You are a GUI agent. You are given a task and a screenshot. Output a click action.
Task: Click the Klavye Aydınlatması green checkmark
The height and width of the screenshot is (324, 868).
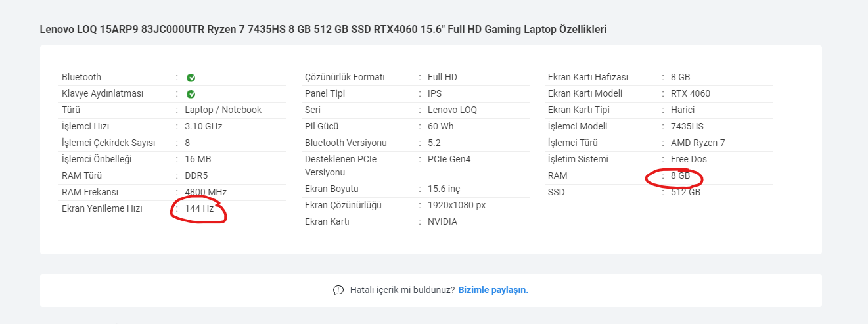pyautogui.click(x=191, y=94)
